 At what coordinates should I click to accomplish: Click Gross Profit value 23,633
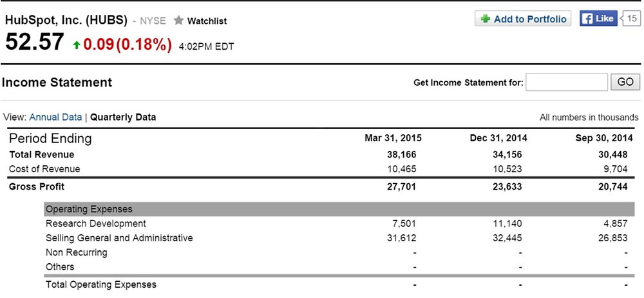[507, 187]
